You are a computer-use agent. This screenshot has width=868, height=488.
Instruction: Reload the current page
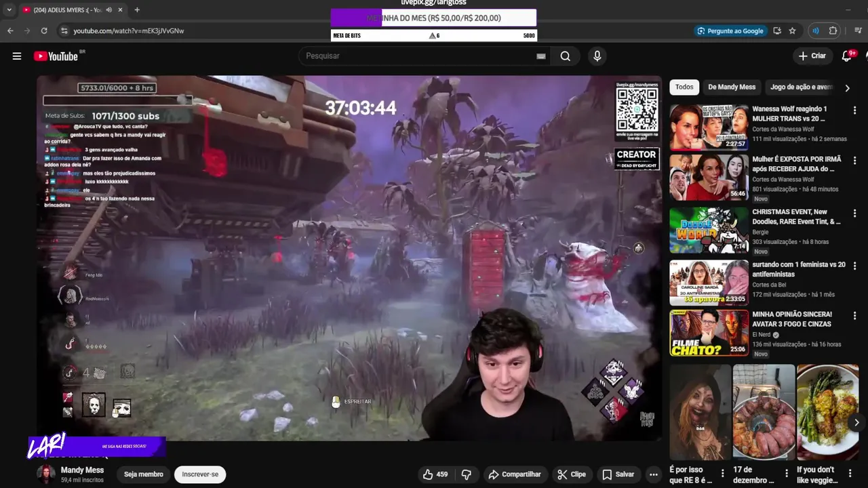[44, 30]
